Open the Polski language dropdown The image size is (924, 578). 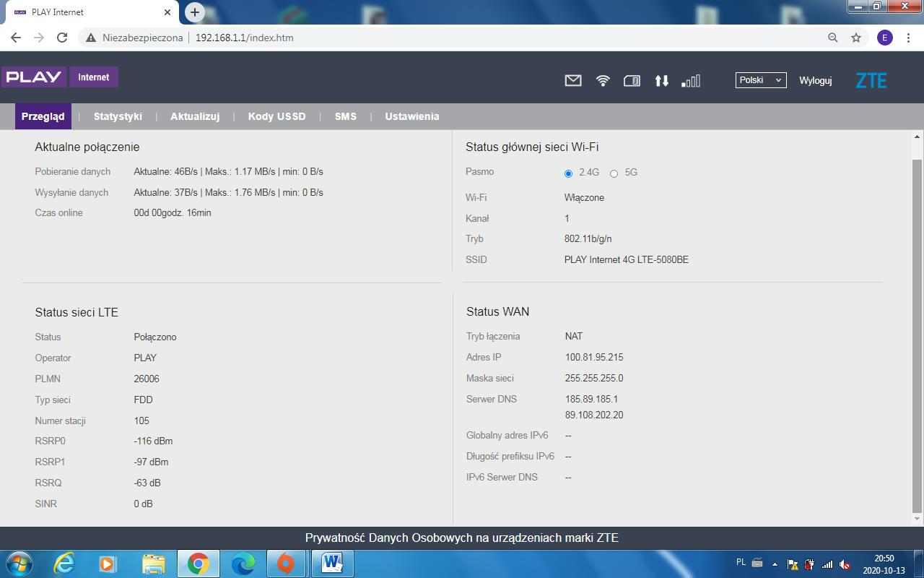click(760, 80)
